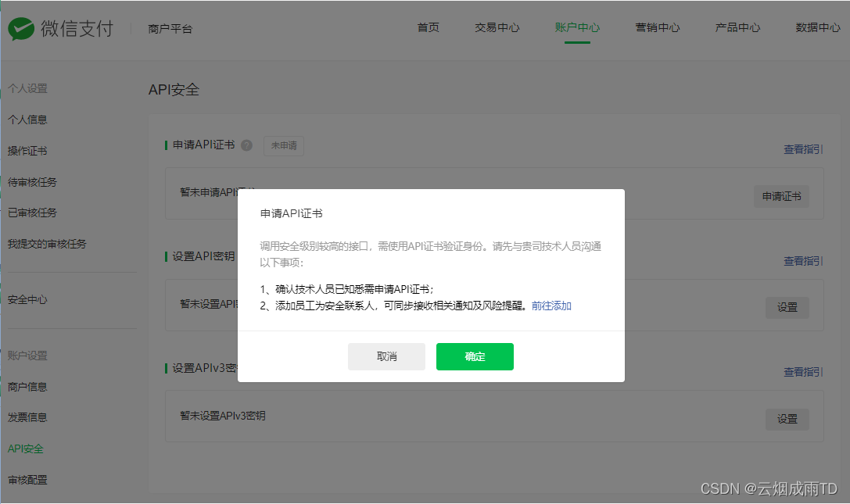Open 查看指引 for 申请API证书
The image size is (850, 504).
pyautogui.click(x=803, y=149)
